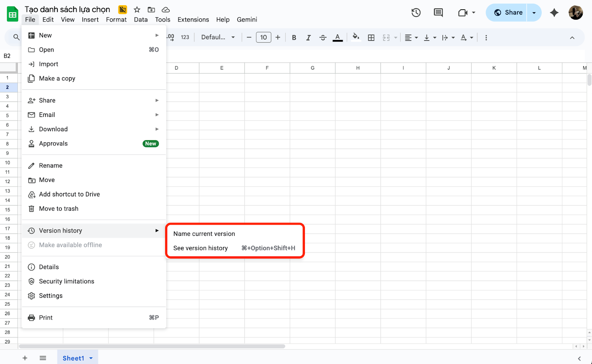Click the font size input field
The width and height of the screenshot is (592, 364).
[x=263, y=37]
